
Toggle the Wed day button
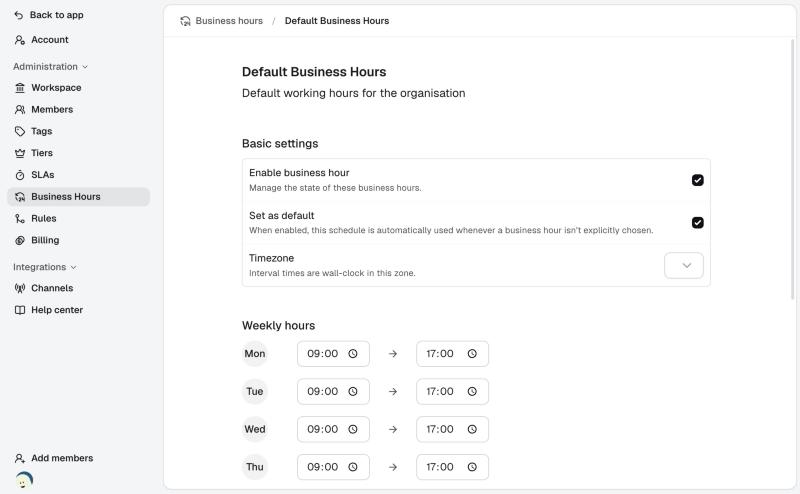(255, 429)
